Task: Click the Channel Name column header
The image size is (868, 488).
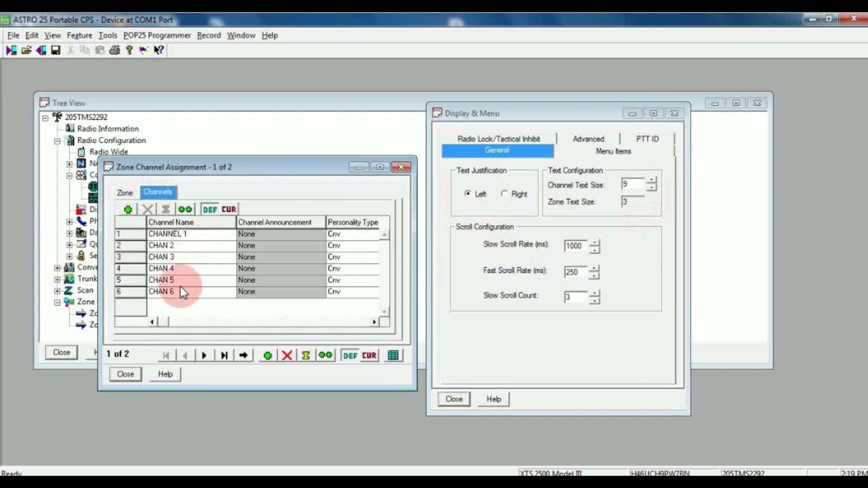Action: click(x=191, y=222)
